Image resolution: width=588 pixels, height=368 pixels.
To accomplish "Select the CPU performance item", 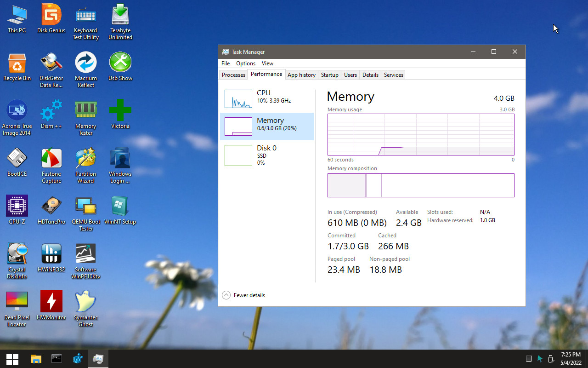I will (x=267, y=99).
